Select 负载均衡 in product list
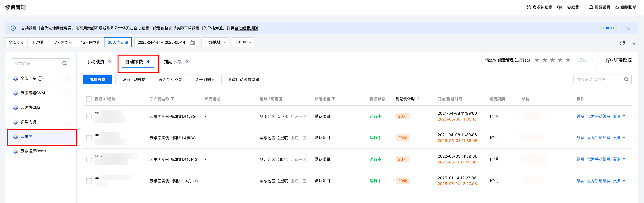The width and height of the screenshot is (644, 203). coord(41,122)
